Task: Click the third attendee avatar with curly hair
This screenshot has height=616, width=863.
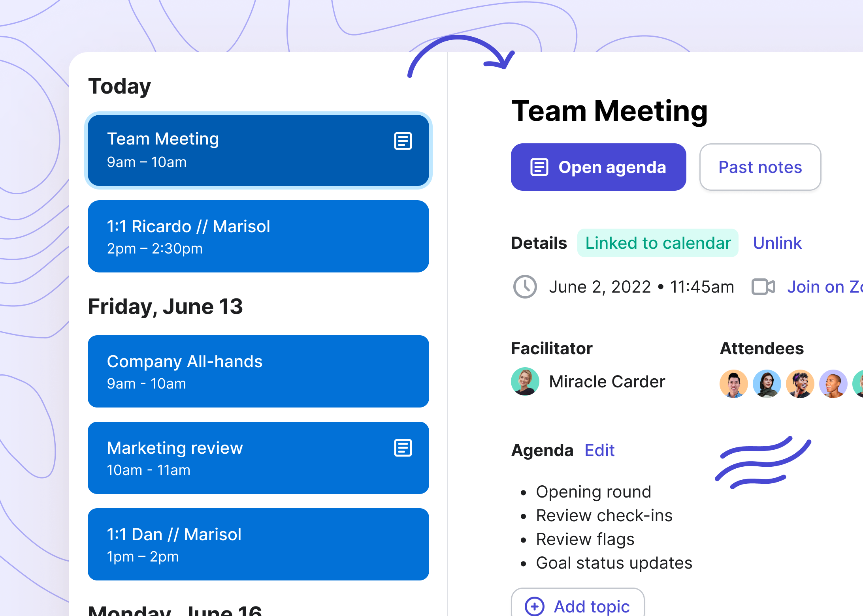Action: 800,383
